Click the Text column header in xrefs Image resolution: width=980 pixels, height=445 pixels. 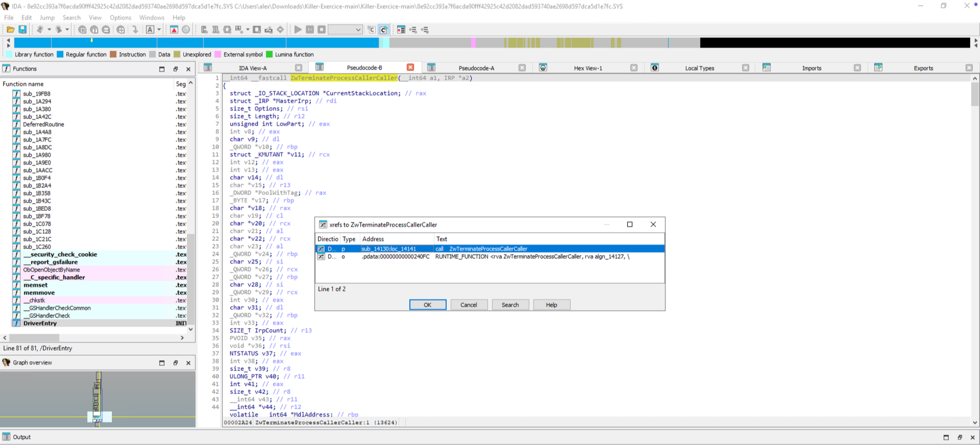point(549,239)
